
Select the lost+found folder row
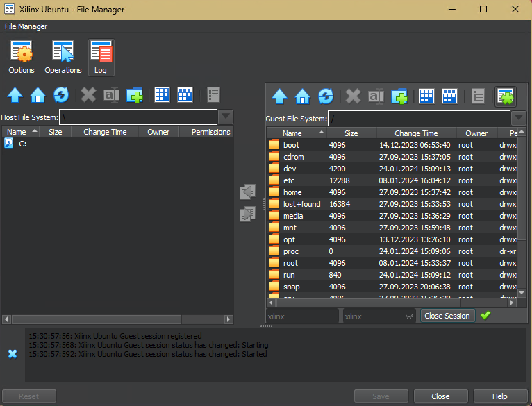point(392,204)
